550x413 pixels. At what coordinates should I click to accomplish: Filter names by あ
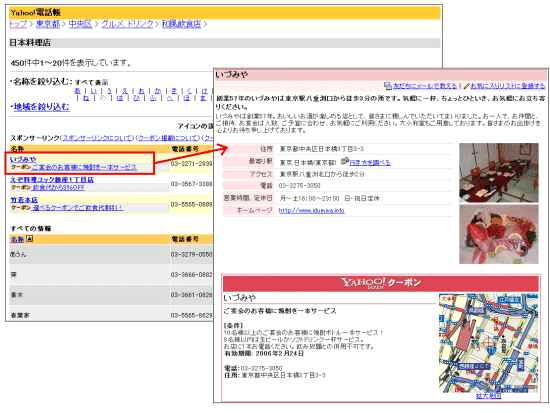(78, 91)
